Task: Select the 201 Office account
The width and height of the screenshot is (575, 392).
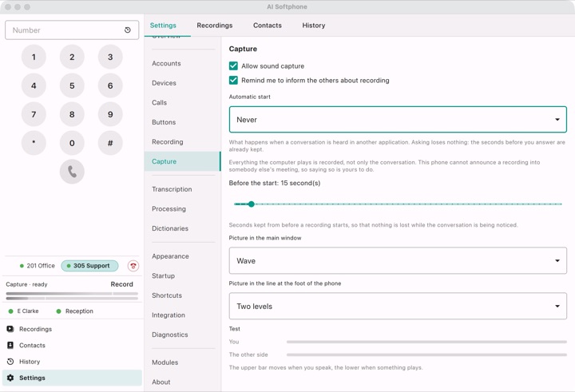Action: point(37,266)
